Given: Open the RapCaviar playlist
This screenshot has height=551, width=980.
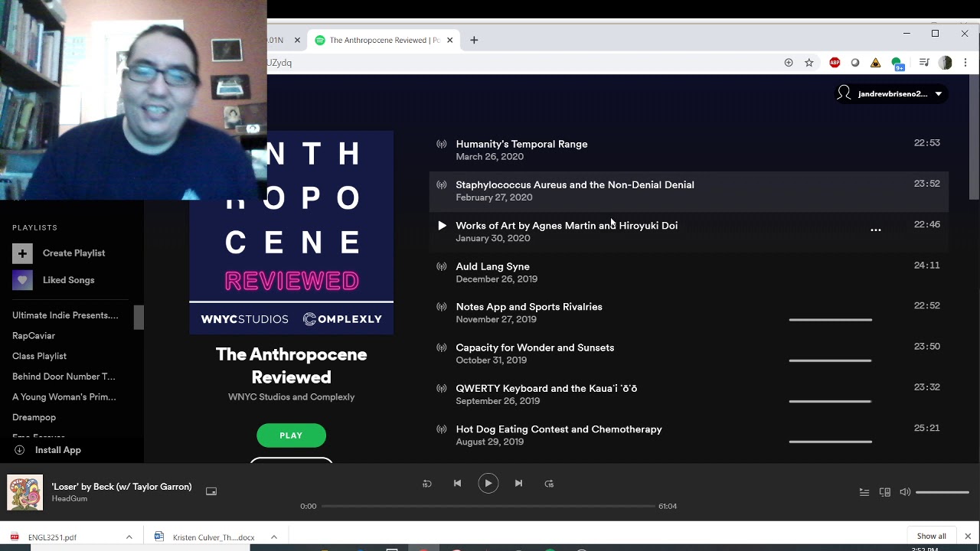Looking at the screenshot, I should (34, 336).
